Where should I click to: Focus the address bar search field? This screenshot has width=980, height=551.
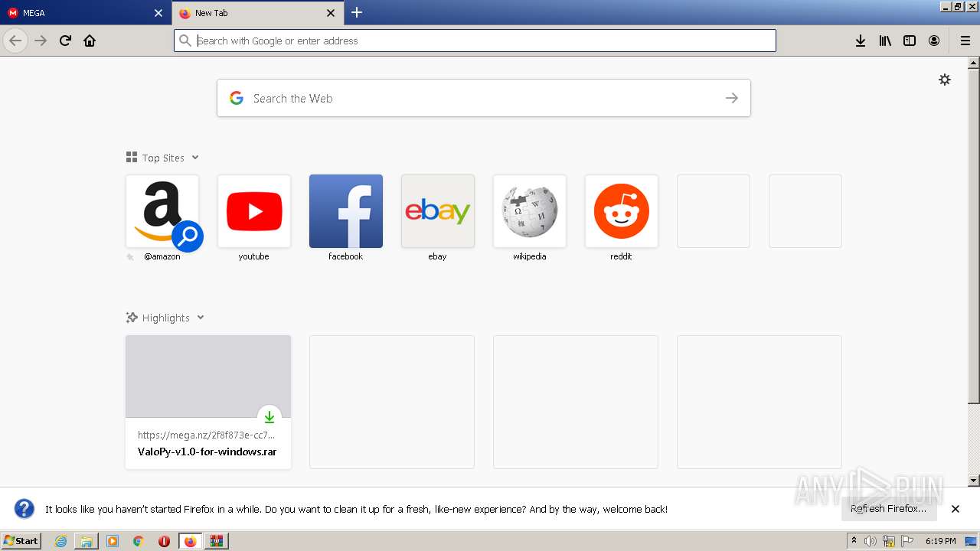[x=475, y=41]
